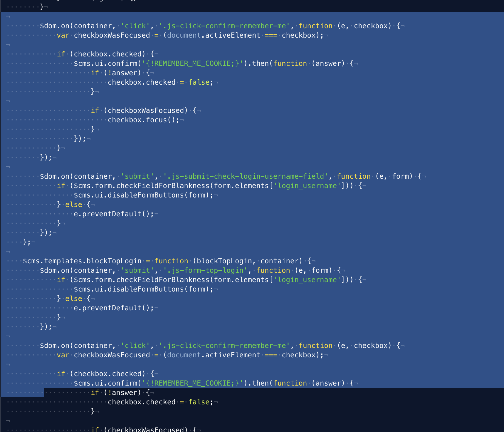Click the first 'else' keyword
The width and height of the screenshot is (504, 432).
74,205
